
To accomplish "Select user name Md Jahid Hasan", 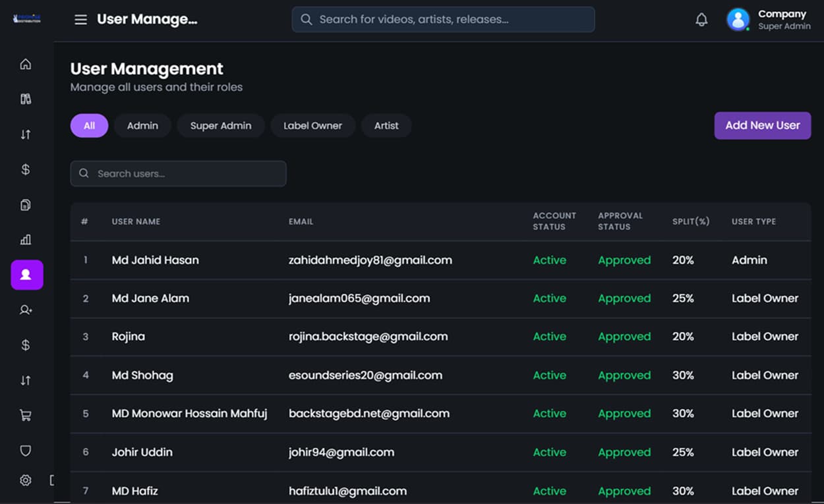I will [x=155, y=260].
